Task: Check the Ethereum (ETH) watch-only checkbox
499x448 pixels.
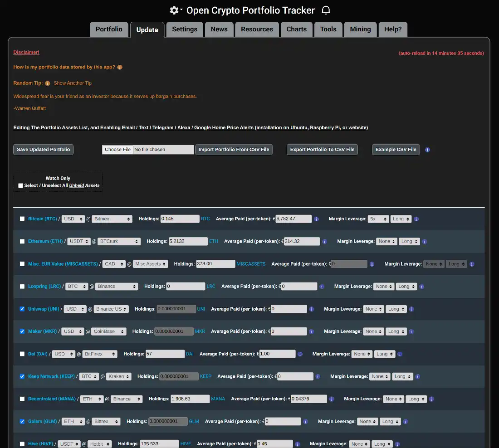Action: tap(22, 242)
